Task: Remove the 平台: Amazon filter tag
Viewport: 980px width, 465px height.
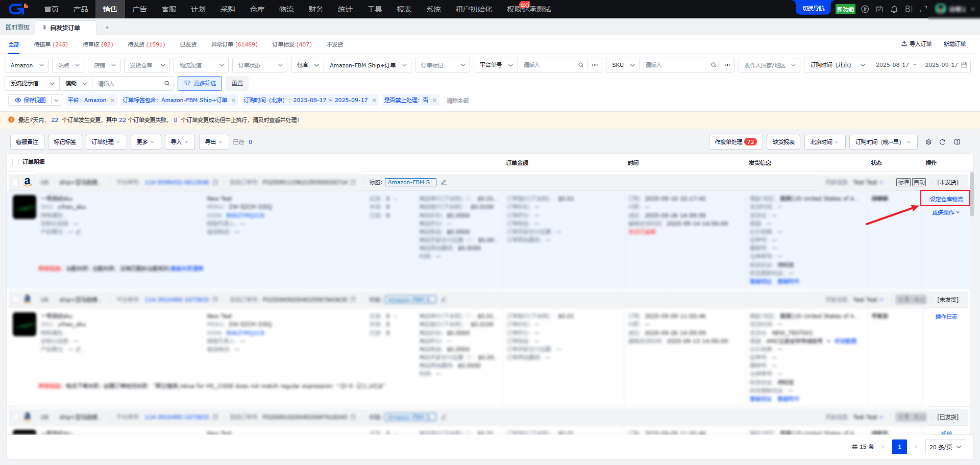Action: [x=112, y=100]
